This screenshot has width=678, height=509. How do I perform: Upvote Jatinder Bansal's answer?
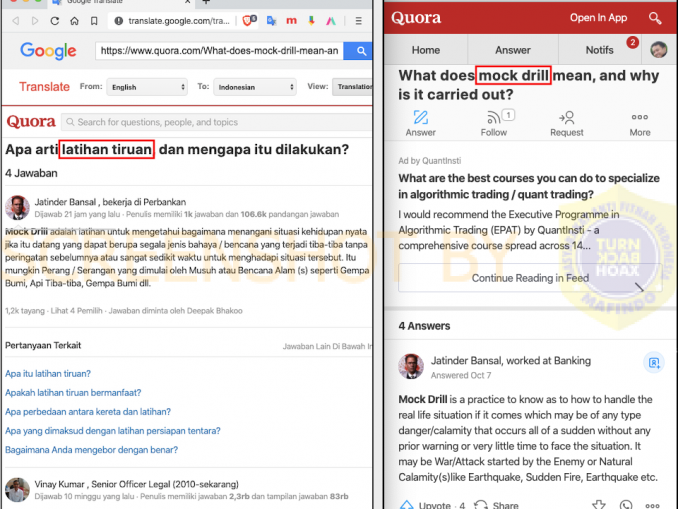432,505
